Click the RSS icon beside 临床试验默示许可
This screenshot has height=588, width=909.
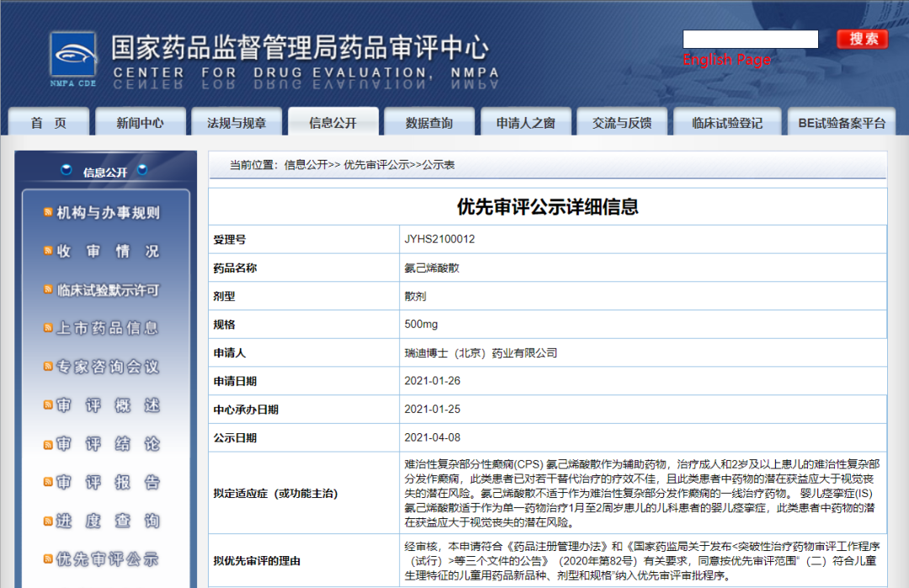click(48, 289)
